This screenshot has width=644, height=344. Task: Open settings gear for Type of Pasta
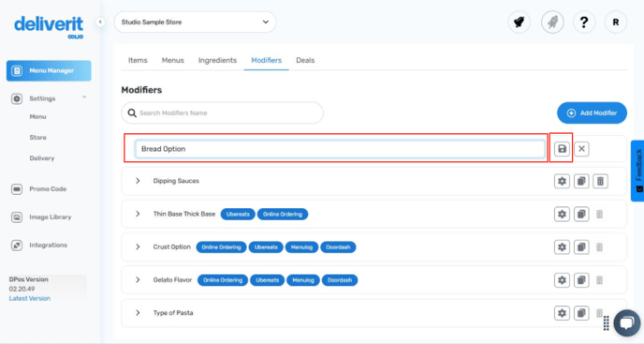(562, 313)
